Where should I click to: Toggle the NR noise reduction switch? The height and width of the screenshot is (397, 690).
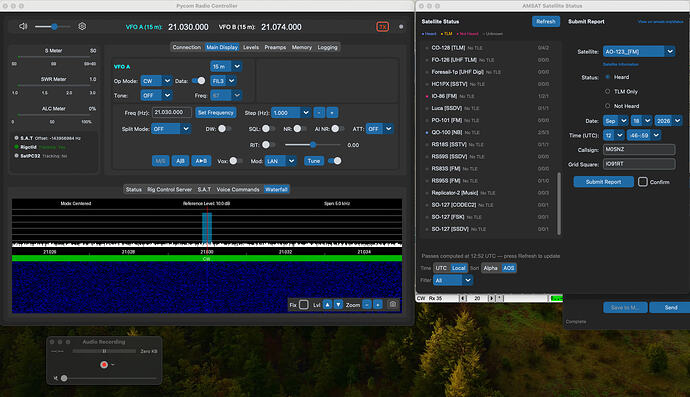pyautogui.click(x=300, y=129)
